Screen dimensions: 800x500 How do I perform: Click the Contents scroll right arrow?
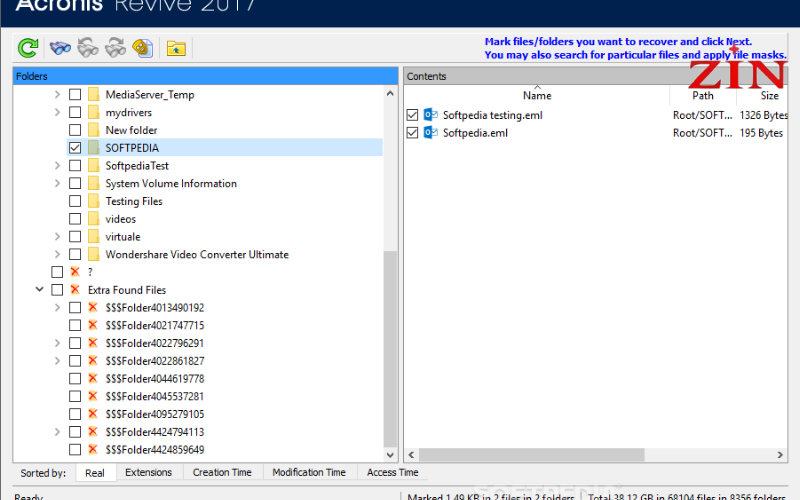click(x=780, y=455)
